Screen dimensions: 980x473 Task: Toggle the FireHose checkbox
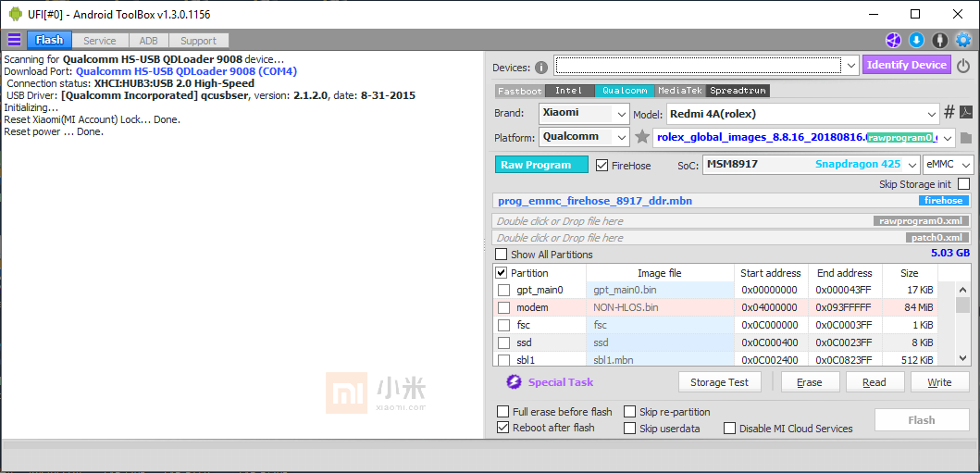click(x=602, y=166)
